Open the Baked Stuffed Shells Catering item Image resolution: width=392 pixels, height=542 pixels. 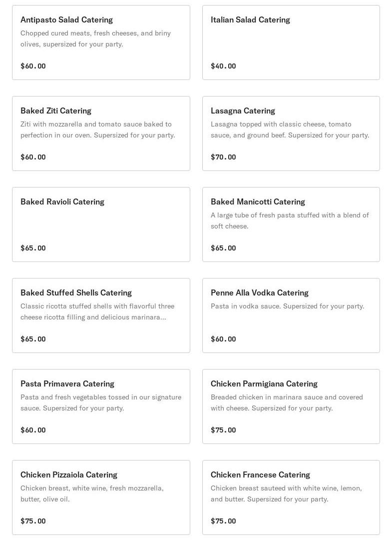click(x=76, y=293)
